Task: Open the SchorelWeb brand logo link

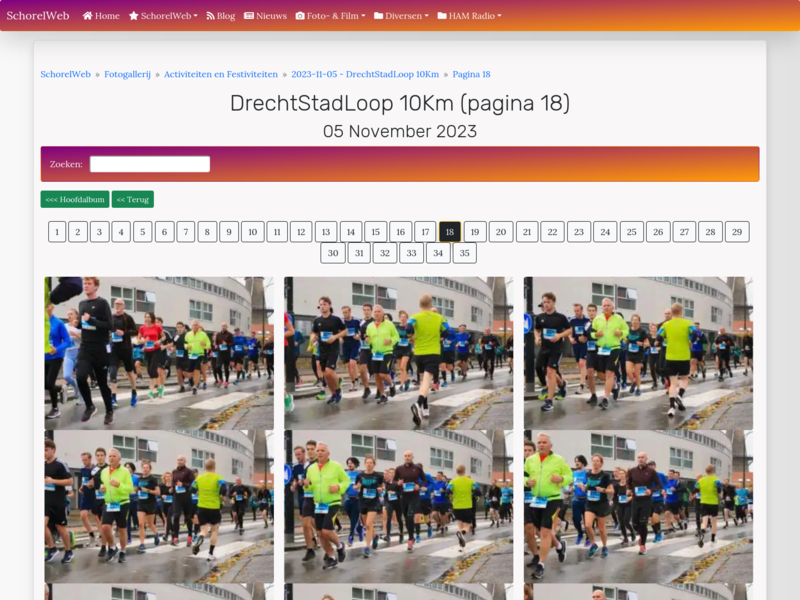Action: tap(38, 16)
